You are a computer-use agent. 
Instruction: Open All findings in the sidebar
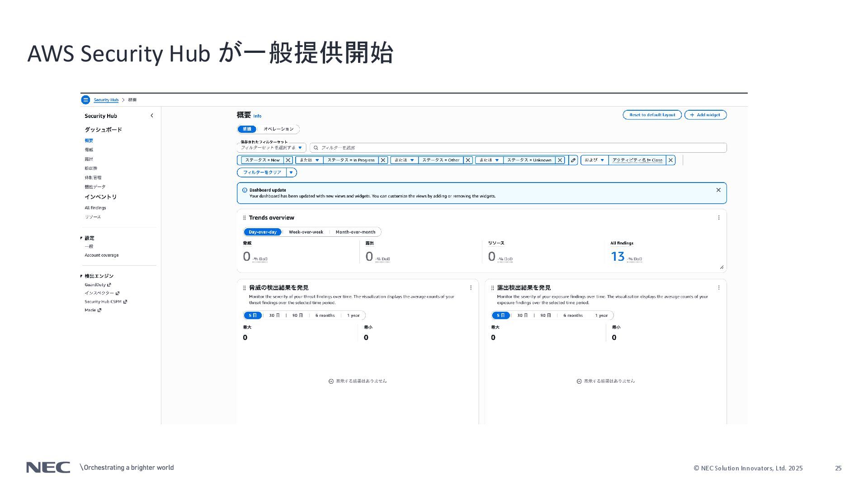point(95,208)
